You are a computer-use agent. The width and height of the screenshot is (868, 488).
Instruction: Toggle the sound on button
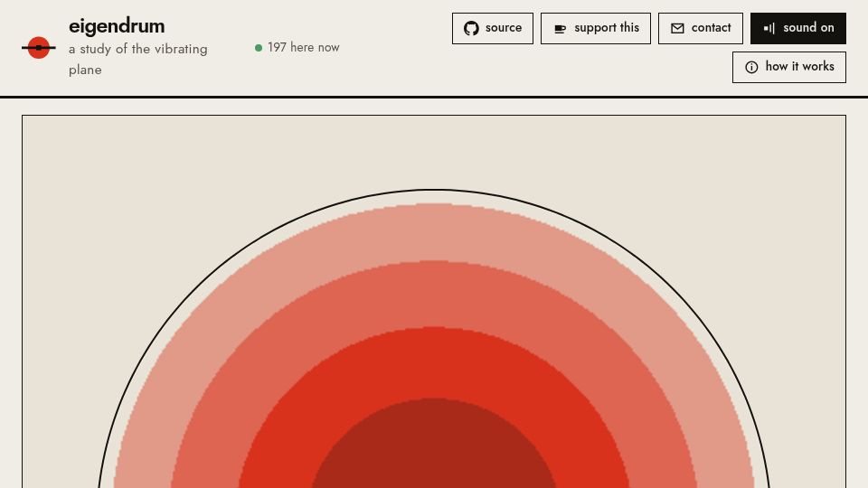[x=798, y=28]
